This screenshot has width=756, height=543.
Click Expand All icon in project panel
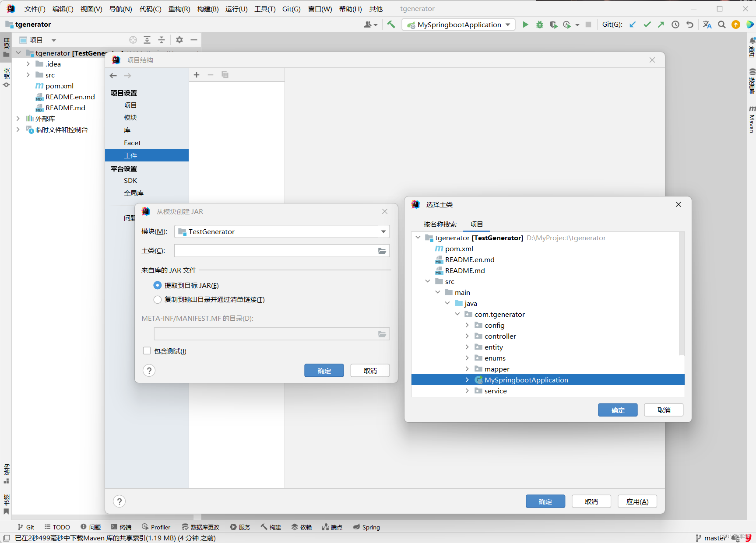(x=147, y=40)
